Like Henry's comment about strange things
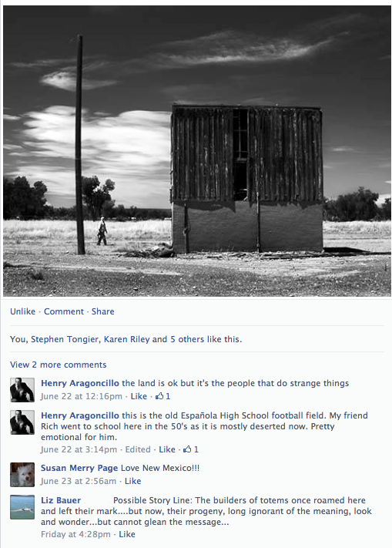This screenshot has height=548, width=392. coord(139,396)
